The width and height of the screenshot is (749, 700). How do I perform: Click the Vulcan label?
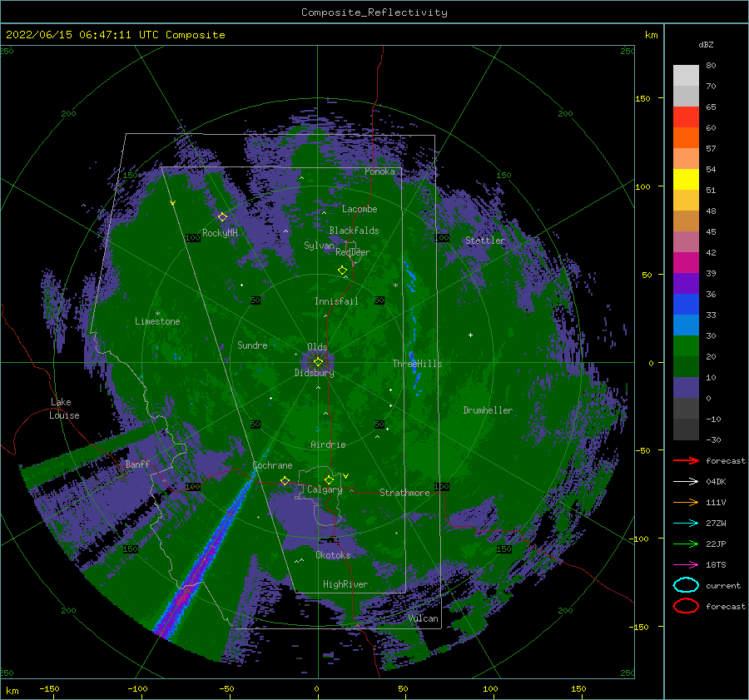coord(423,618)
